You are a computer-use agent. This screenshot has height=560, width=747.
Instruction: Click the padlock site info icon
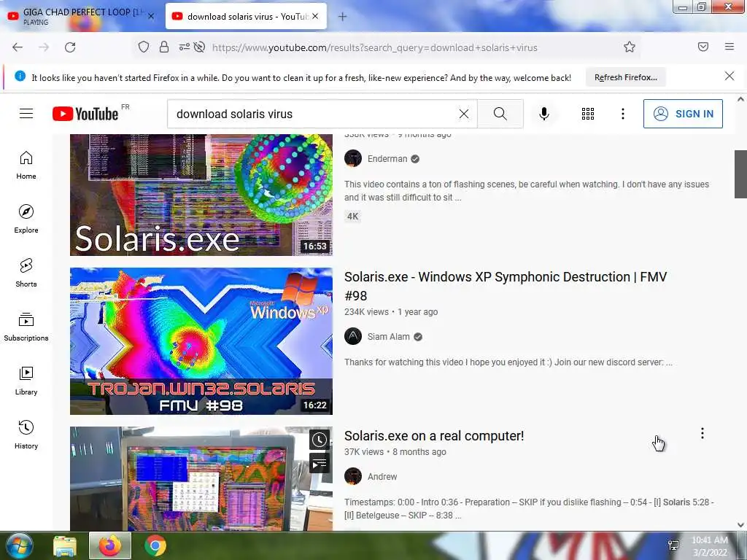coord(164,47)
